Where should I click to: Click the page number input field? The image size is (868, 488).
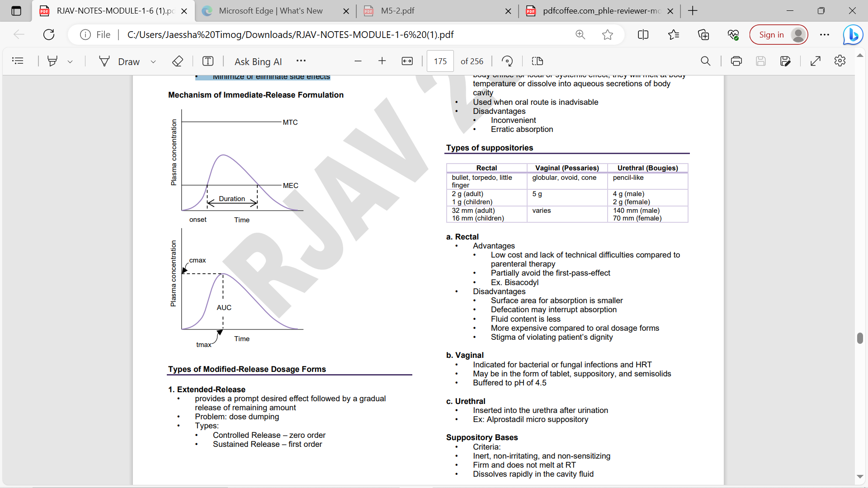click(x=440, y=61)
